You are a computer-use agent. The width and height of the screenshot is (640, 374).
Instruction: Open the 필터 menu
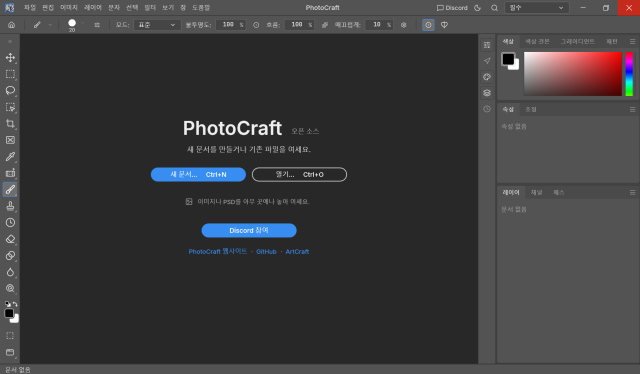point(150,8)
